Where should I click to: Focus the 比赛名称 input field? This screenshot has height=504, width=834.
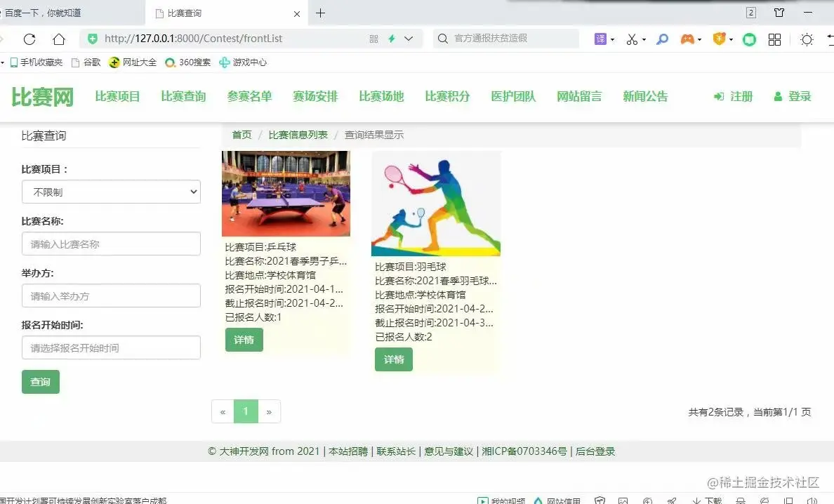click(x=111, y=244)
